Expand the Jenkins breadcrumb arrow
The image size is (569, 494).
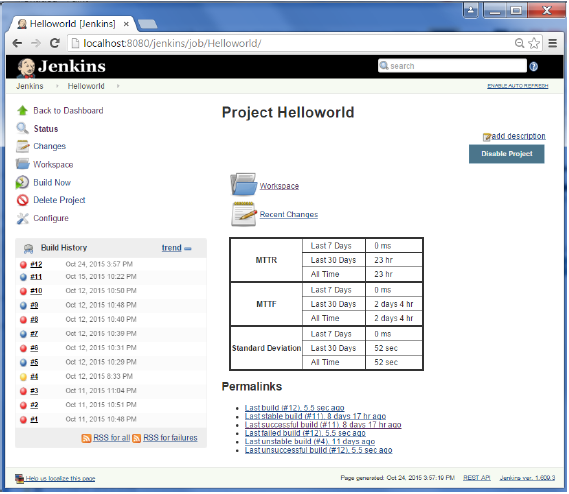(57, 86)
